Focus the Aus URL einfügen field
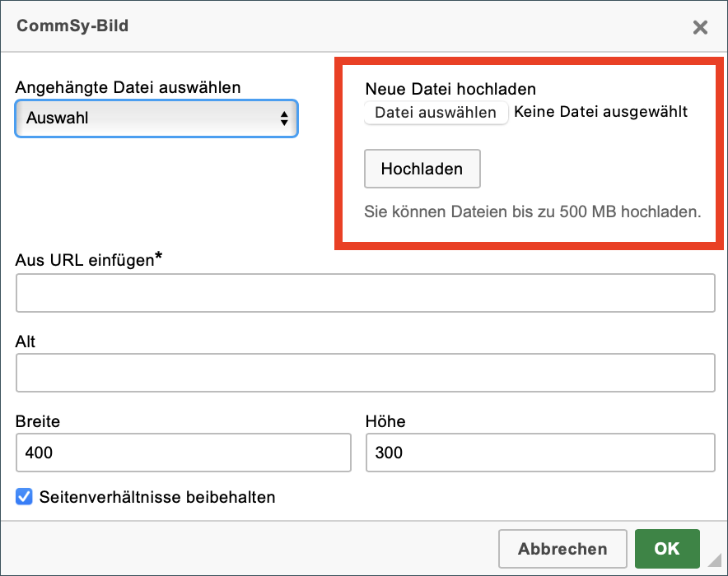The width and height of the screenshot is (728, 576). [x=366, y=293]
